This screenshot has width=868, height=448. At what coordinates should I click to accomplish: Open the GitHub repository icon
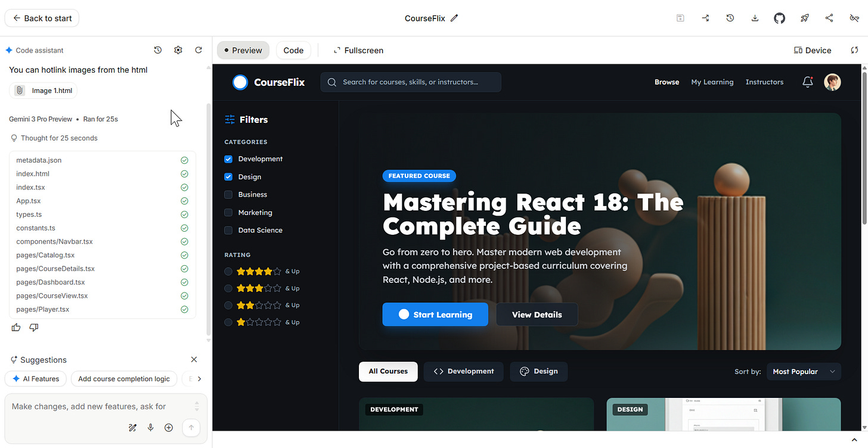[779, 18]
